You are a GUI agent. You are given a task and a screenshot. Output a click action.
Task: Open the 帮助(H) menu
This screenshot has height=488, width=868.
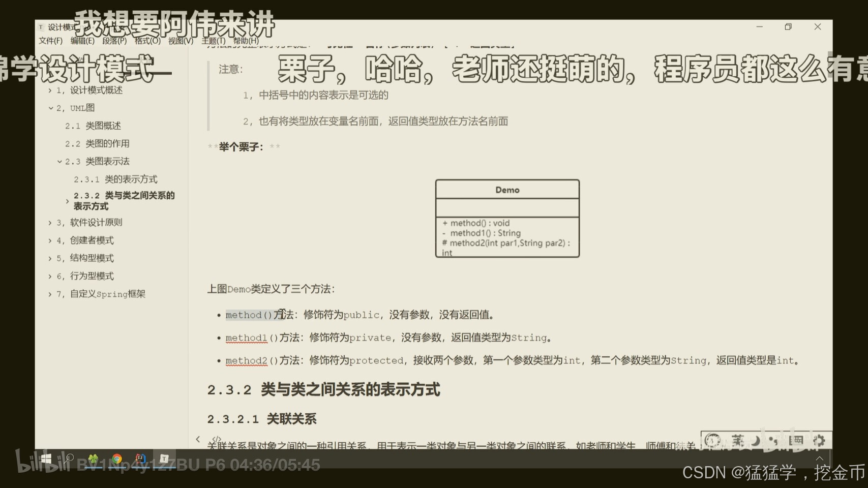coord(246,41)
